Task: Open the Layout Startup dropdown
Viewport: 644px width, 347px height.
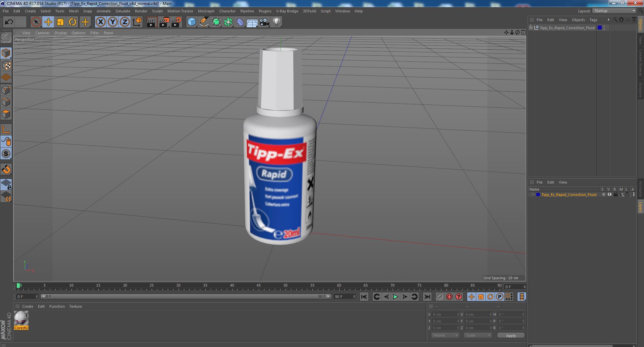Action: pyautogui.click(x=614, y=11)
